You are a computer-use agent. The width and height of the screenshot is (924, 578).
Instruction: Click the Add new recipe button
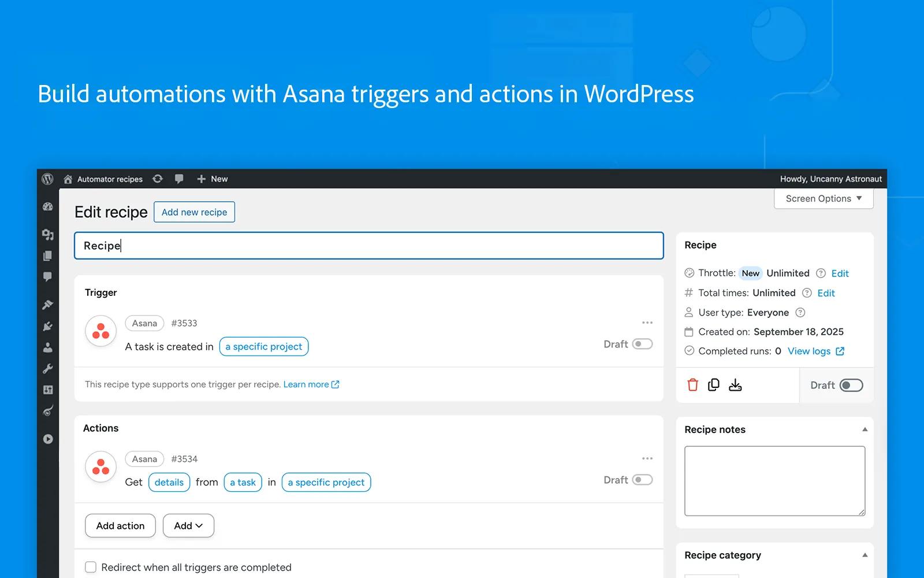click(x=194, y=212)
